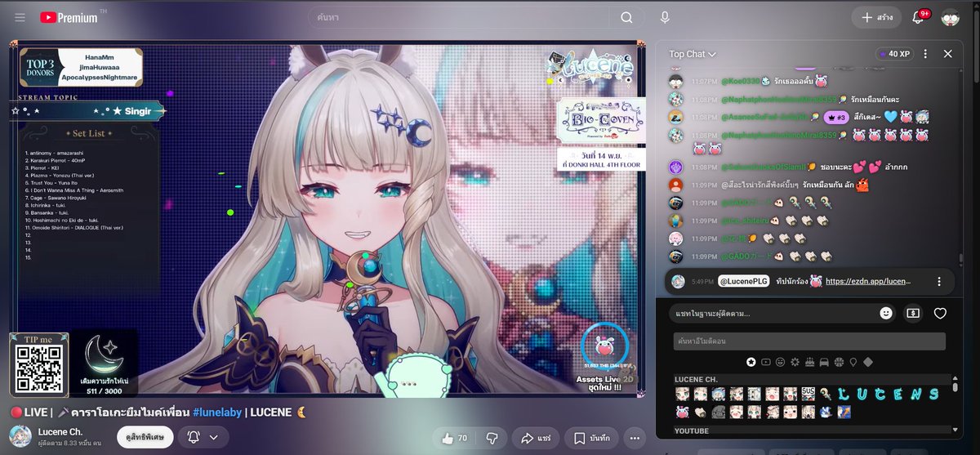The width and height of the screenshot is (980, 455).
Task: Select the lightbulb objects emoji category
Action: point(853,362)
